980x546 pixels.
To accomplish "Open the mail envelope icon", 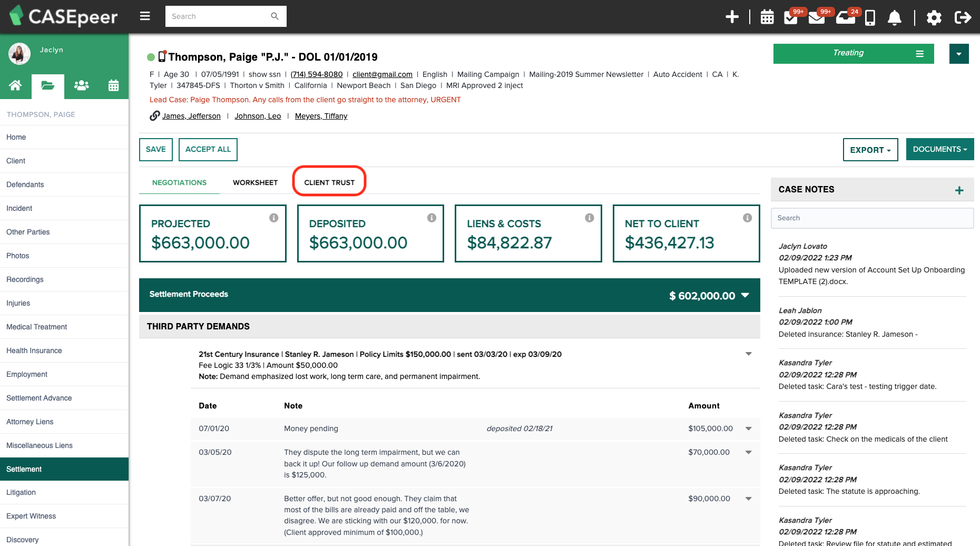I will (817, 18).
